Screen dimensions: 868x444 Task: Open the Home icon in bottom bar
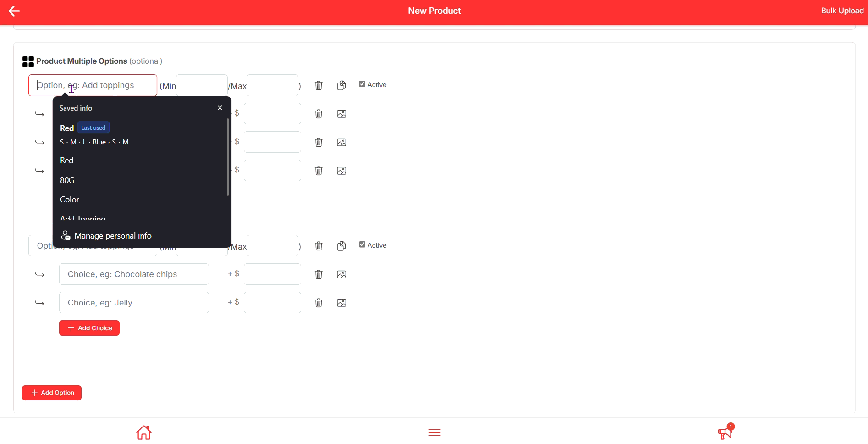[144, 432]
